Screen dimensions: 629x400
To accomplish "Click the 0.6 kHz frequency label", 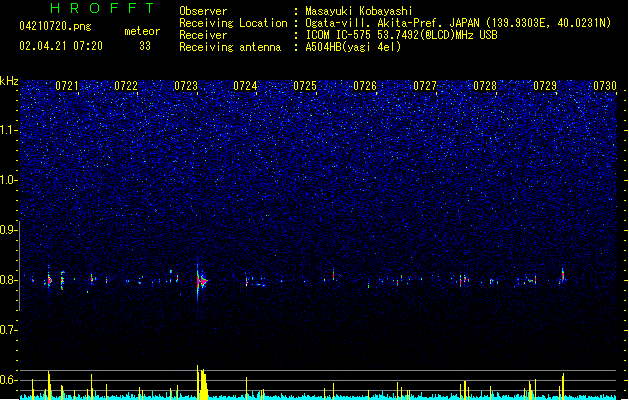I will coord(8,380).
